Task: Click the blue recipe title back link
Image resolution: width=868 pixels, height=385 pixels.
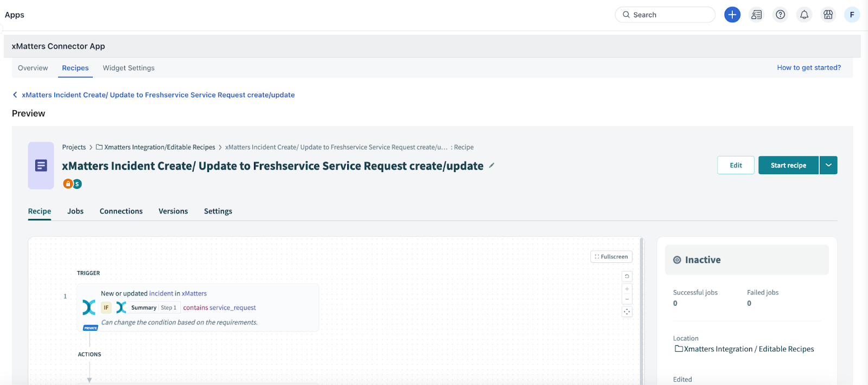Action: pos(158,94)
